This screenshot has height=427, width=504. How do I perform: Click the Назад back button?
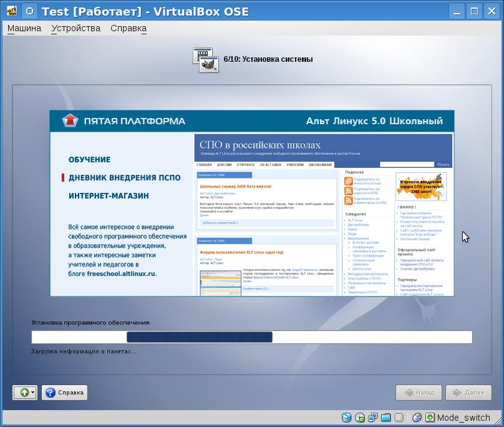419,393
